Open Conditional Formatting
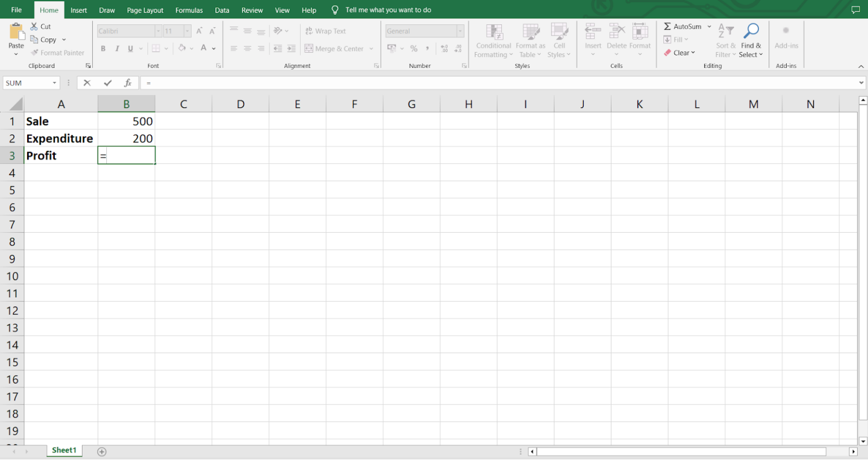The image size is (868, 460). coord(493,41)
